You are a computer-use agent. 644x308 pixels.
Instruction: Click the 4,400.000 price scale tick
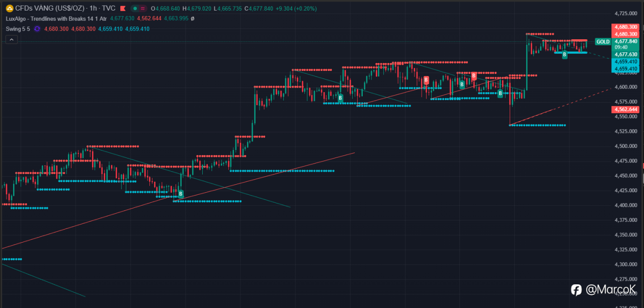point(627,205)
